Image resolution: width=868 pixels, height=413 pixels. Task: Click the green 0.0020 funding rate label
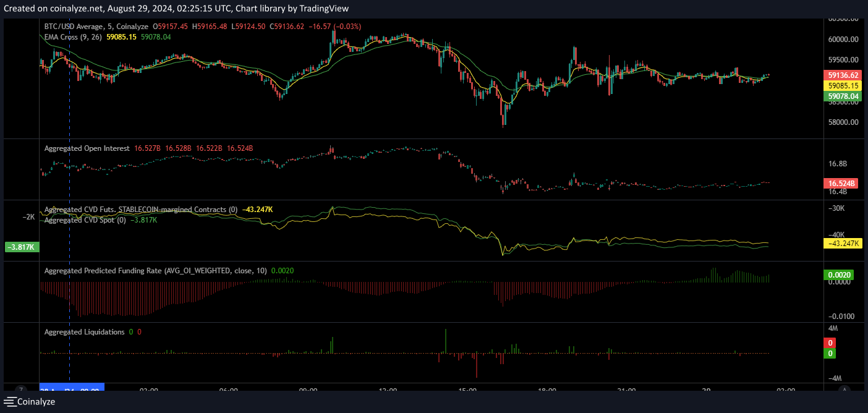pyautogui.click(x=838, y=275)
